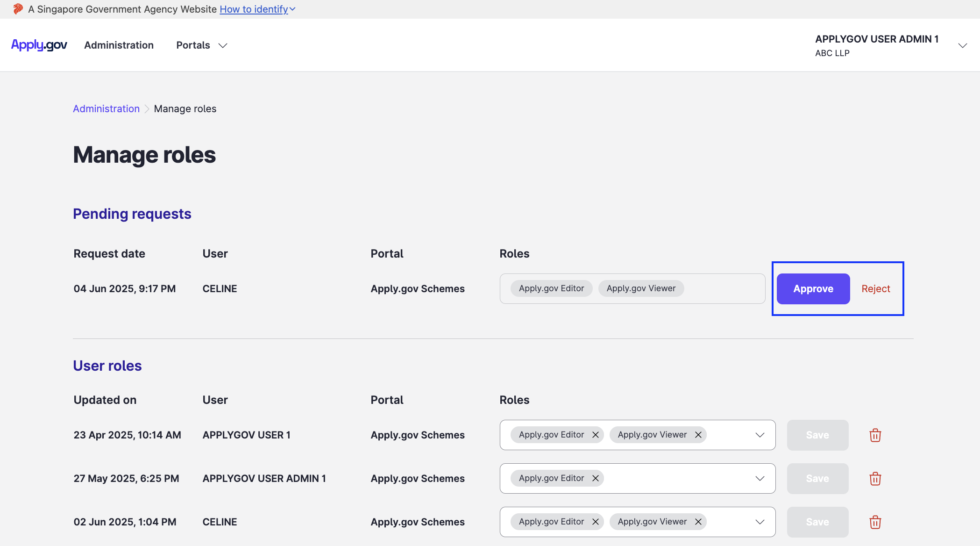Click ABC LLP organisation name

[832, 53]
